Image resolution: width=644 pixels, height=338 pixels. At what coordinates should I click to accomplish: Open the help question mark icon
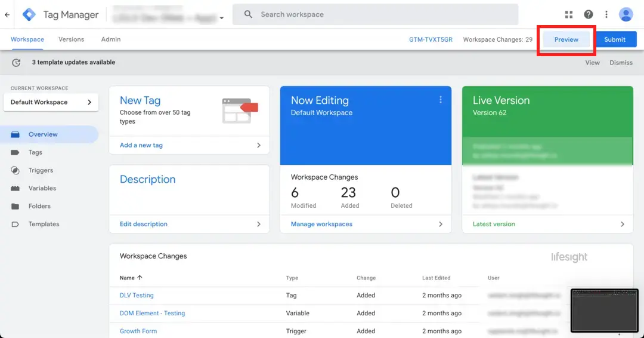589,14
